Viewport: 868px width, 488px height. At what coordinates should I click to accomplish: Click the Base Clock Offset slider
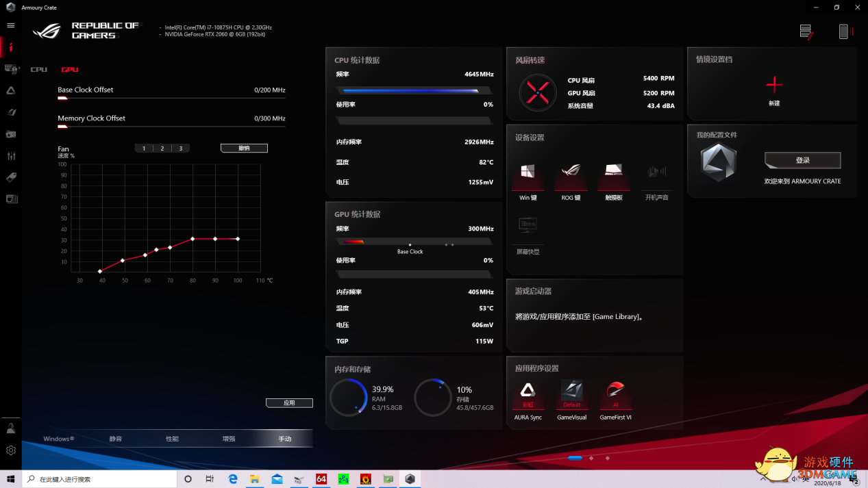tap(171, 99)
